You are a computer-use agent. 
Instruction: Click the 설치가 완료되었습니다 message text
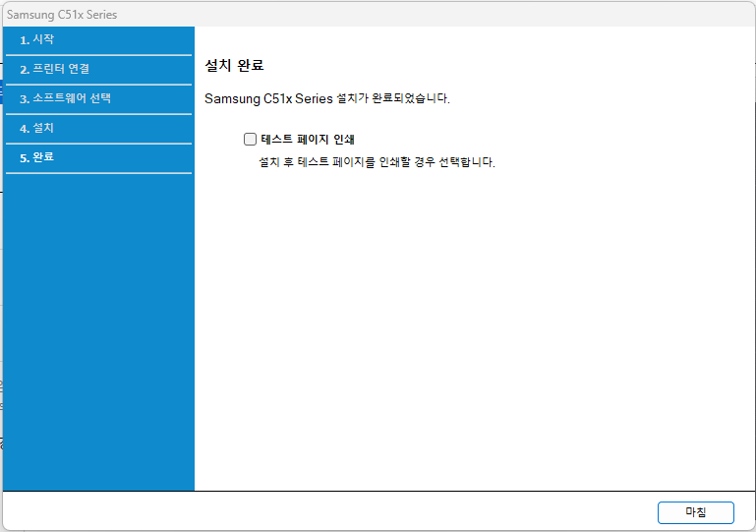click(327, 98)
